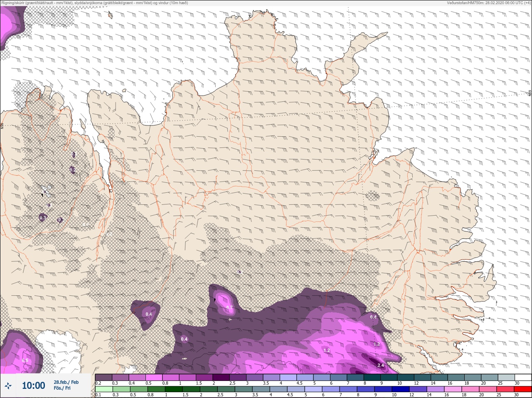Select the bright pink upper swatch at 0.5
The image size is (532, 398).
pyautogui.click(x=154, y=377)
